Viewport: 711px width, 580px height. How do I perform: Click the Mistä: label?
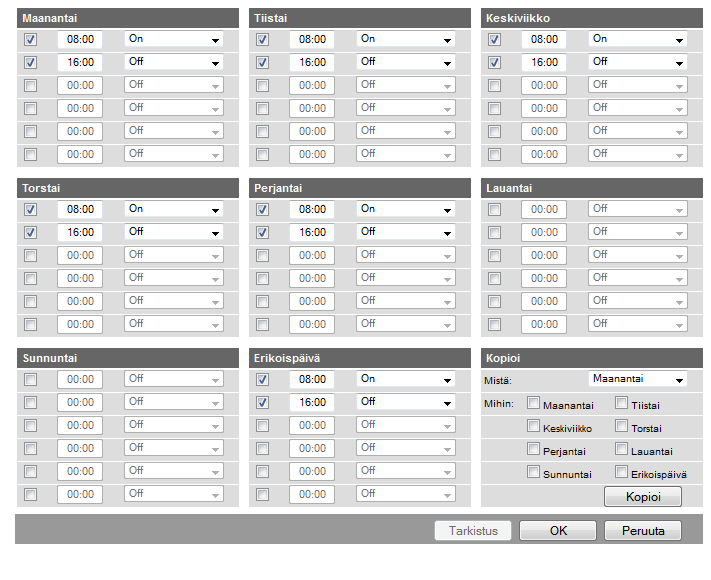(498, 381)
